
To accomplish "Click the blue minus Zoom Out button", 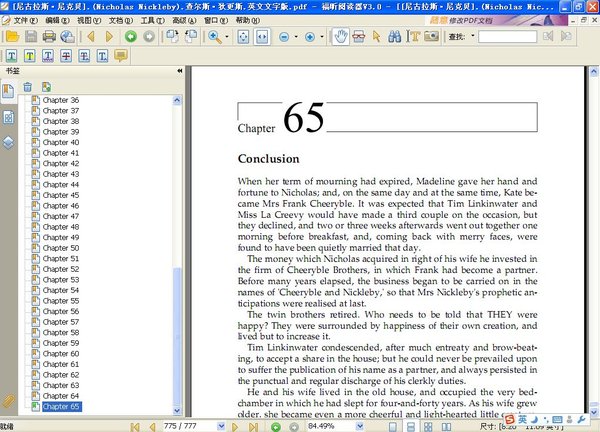I will (x=285, y=37).
